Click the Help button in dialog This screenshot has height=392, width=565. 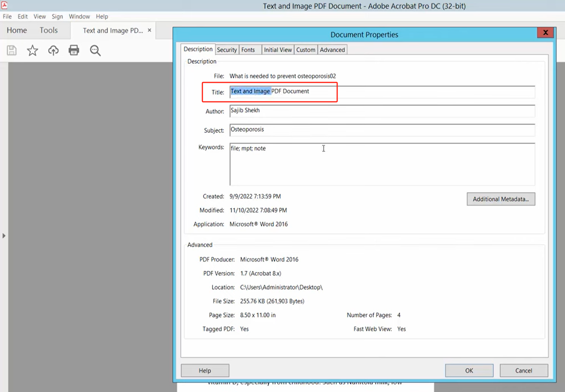pos(205,370)
